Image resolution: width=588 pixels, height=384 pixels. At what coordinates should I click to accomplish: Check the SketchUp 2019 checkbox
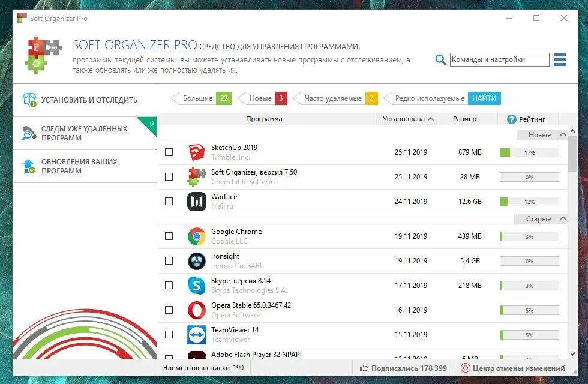[x=169, y=152]
